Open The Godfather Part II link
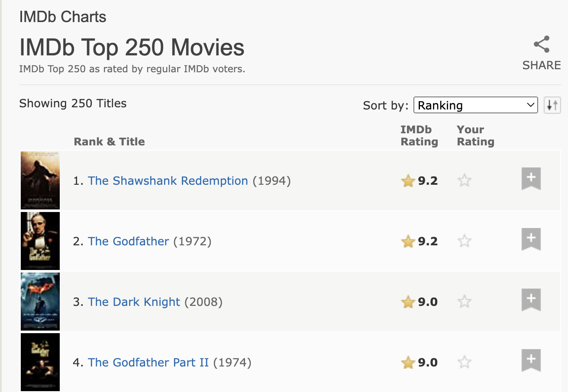This screenshot has width=568, height=392. pyautogui.click(x=148, y=362)
